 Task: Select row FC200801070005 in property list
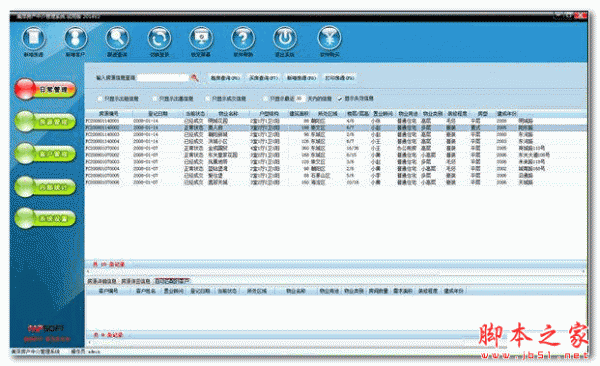336,175
